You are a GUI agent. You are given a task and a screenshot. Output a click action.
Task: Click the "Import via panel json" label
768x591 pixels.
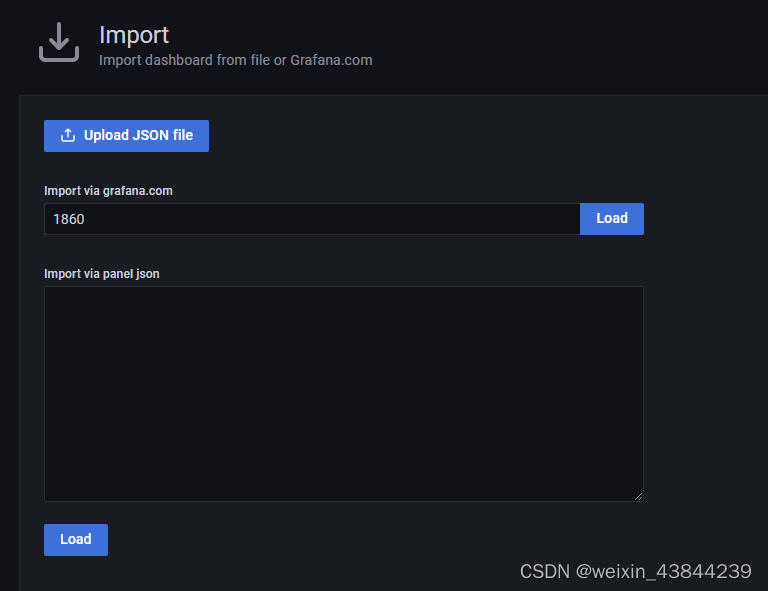[x=102, y=273]
